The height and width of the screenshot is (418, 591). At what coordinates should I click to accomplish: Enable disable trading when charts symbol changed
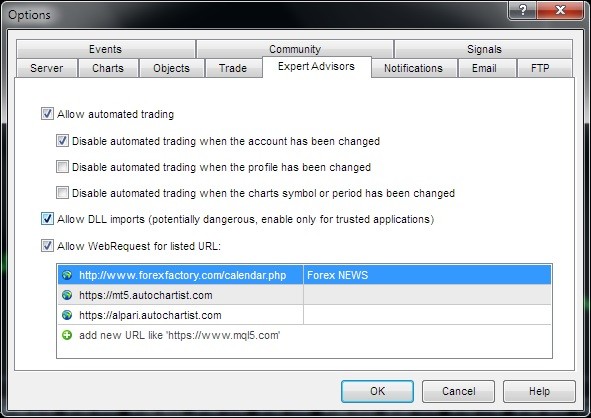[x=62, y=192]
